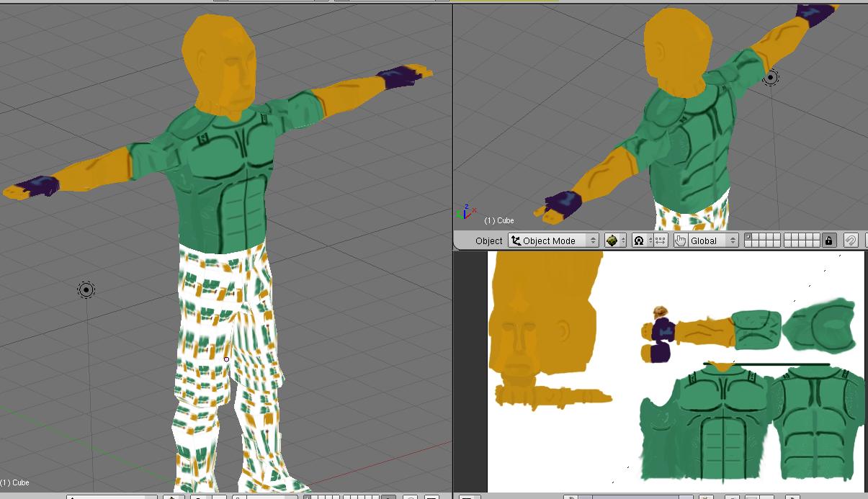Viewport: 868px width, 499px height.
Task: Click the snap magnet icon
Action: tap(850, 240)
